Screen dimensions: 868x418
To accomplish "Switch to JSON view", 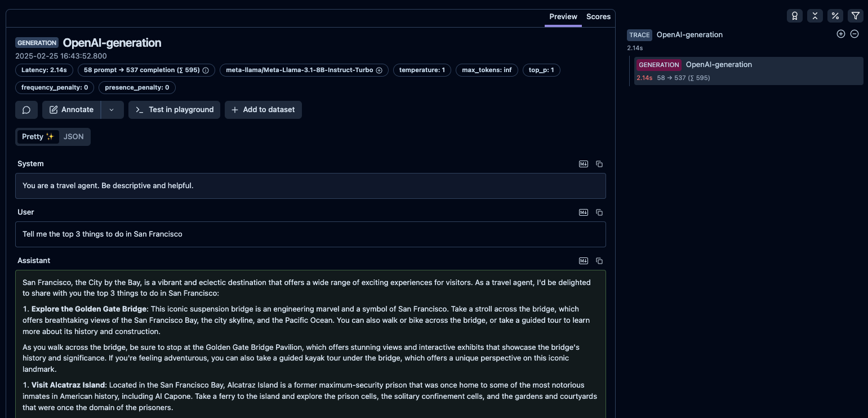I will coord(73,137).
